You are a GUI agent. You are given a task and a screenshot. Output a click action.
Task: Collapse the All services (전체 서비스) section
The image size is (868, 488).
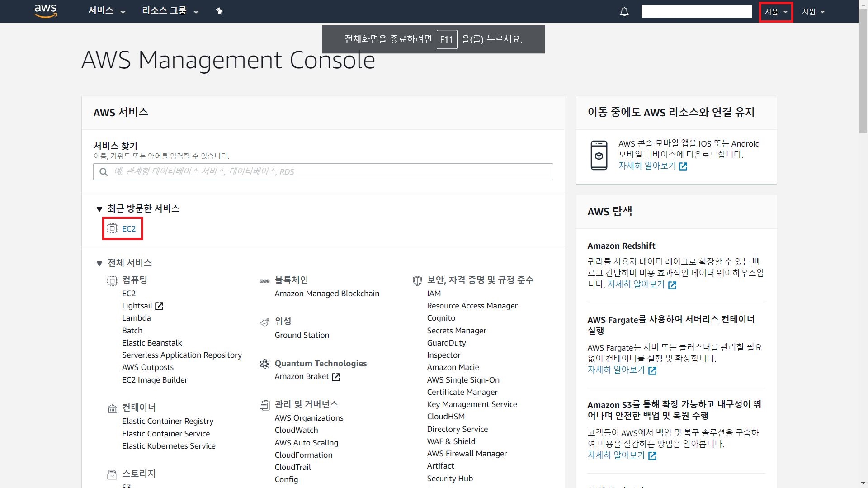(x=99, y=263)
